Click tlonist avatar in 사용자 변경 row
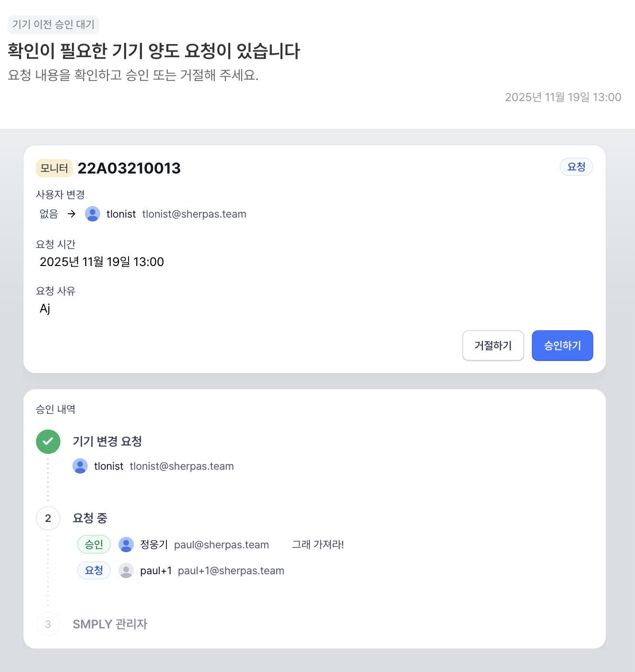635x672 pixels. point(93,214)
